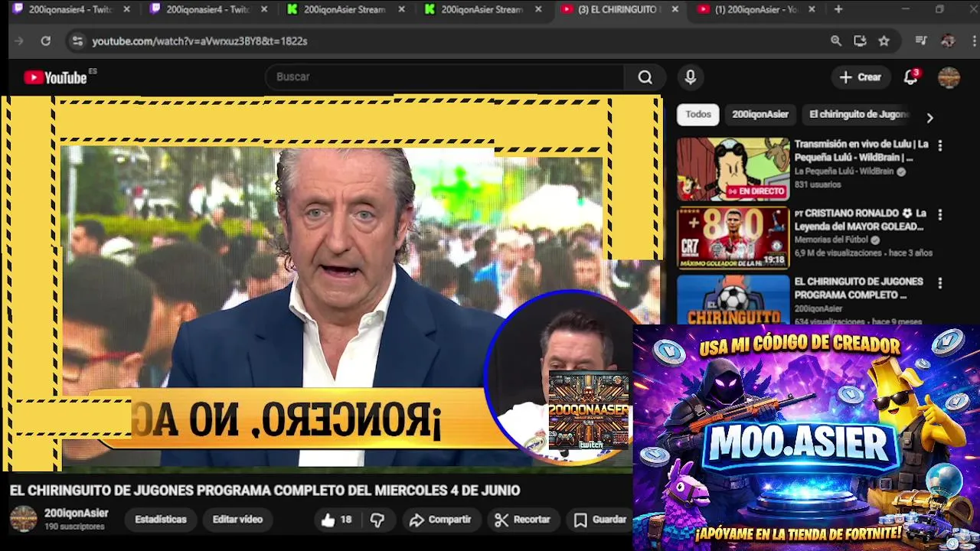
Task: Click Editar vídeo button
Action: pos(237,520)
